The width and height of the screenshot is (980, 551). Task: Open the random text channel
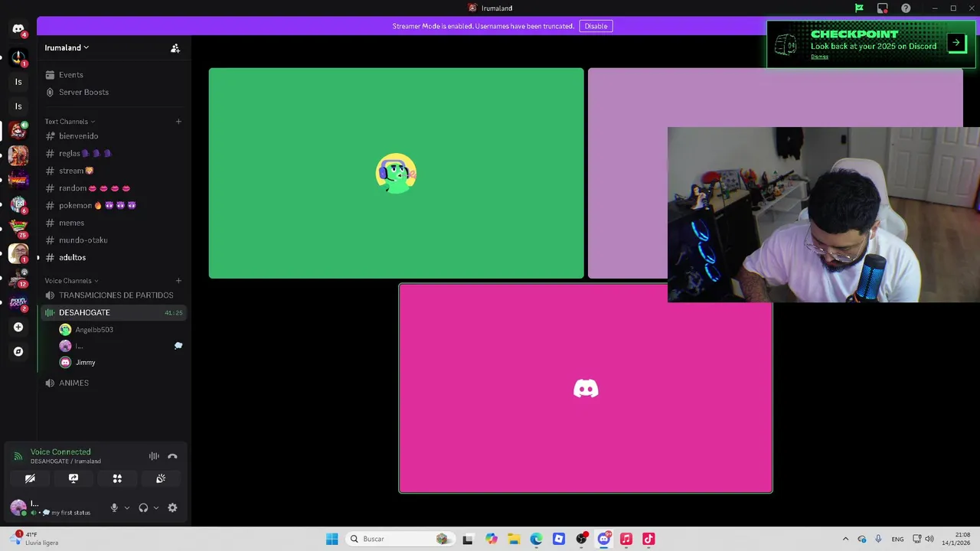coord(113,188)
